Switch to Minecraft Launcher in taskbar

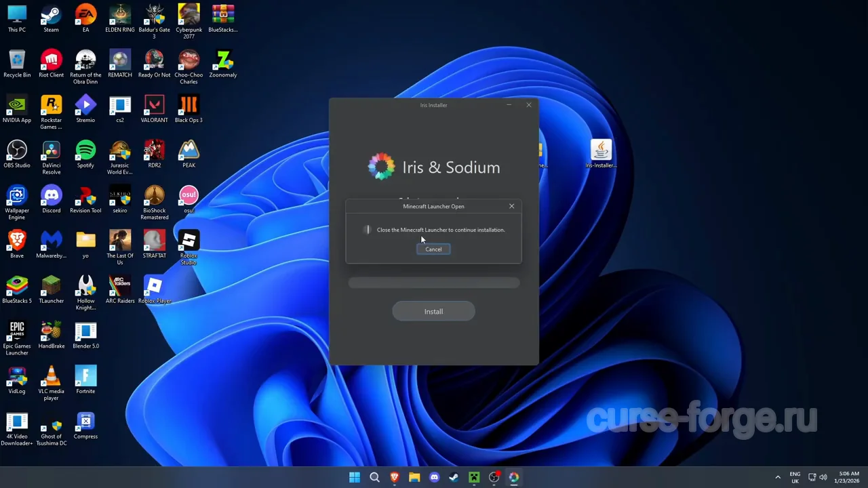(474, 477)
